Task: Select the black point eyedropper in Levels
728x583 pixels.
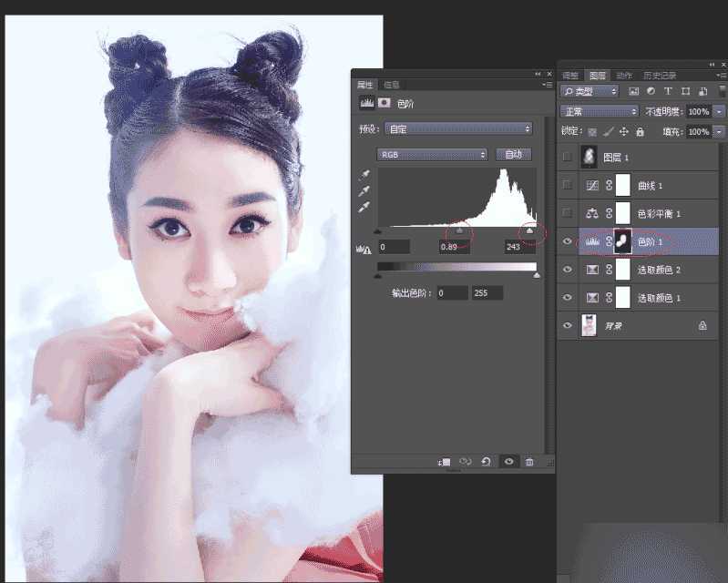Action: pos(364,175)
